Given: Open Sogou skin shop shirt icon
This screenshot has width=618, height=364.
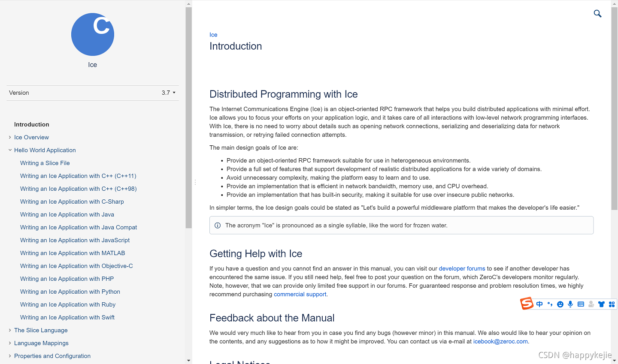Looking at the screenshot, I should [601, 304].
